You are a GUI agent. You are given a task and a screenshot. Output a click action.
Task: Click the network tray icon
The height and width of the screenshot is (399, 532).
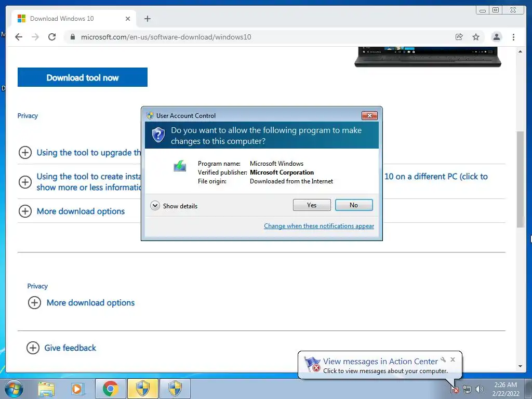tap(467, 389)
